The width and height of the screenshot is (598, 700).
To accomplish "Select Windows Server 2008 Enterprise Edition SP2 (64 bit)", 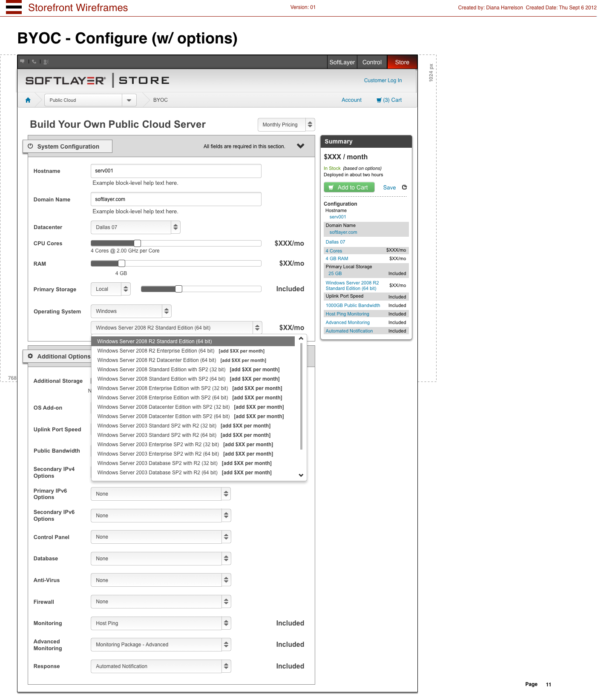I will pyautogui.click(x=193, y=398).
